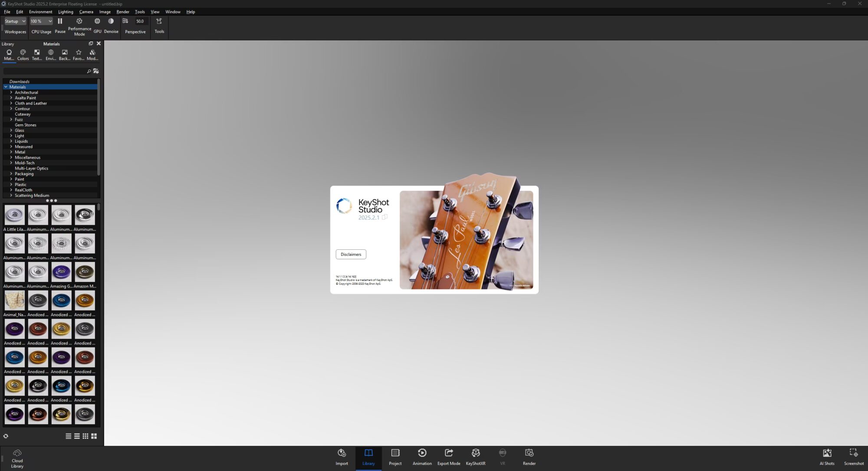Pause the realtime rendering
The height and width of the screenshot is (471, 868).
[60, 21]
